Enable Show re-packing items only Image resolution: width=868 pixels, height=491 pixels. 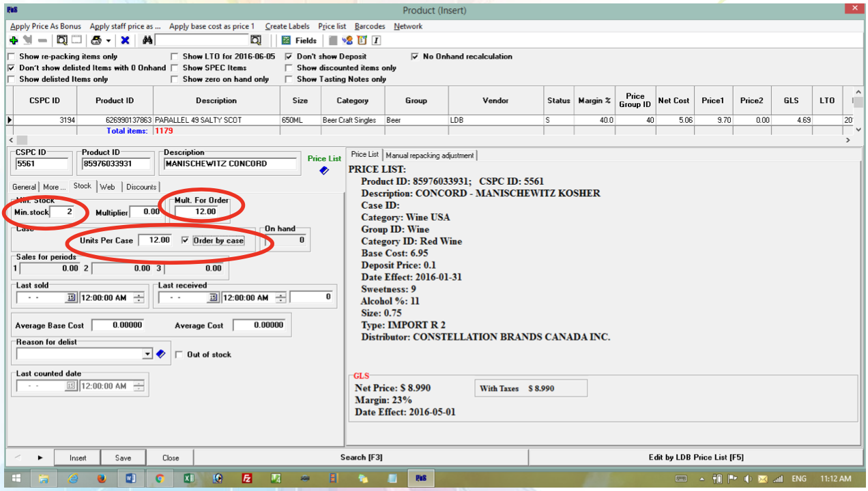coord(12,57)
